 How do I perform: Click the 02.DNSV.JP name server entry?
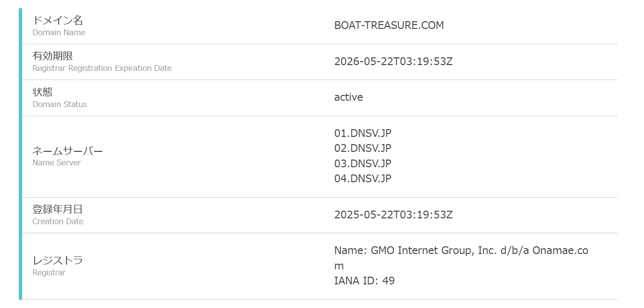click(363, 148)
